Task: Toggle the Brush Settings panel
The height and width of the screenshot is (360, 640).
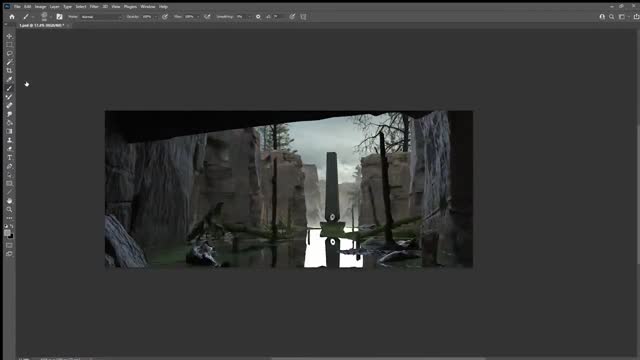Action: (59, 17)
